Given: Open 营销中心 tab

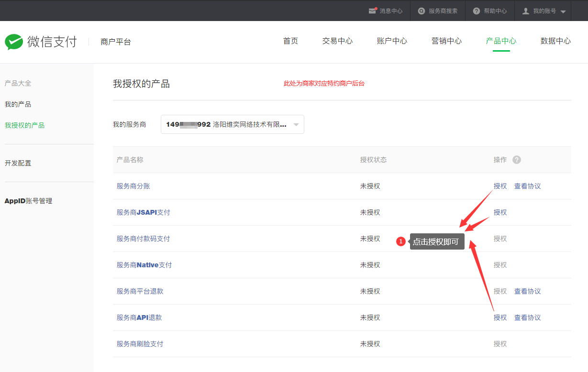Looking at the screenshot, I should coord(446,41).
